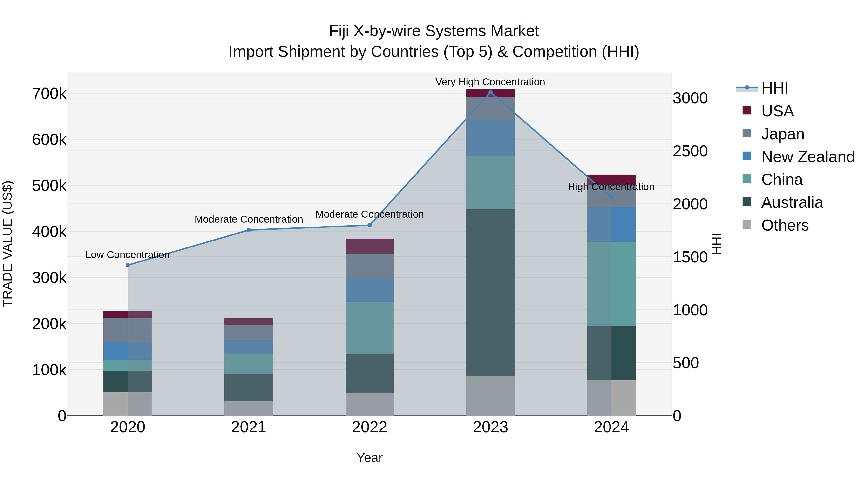Screen dimensions: 868x488
Task: Click the China segment of 2021 bar
Action: click(x=249, y=363)
